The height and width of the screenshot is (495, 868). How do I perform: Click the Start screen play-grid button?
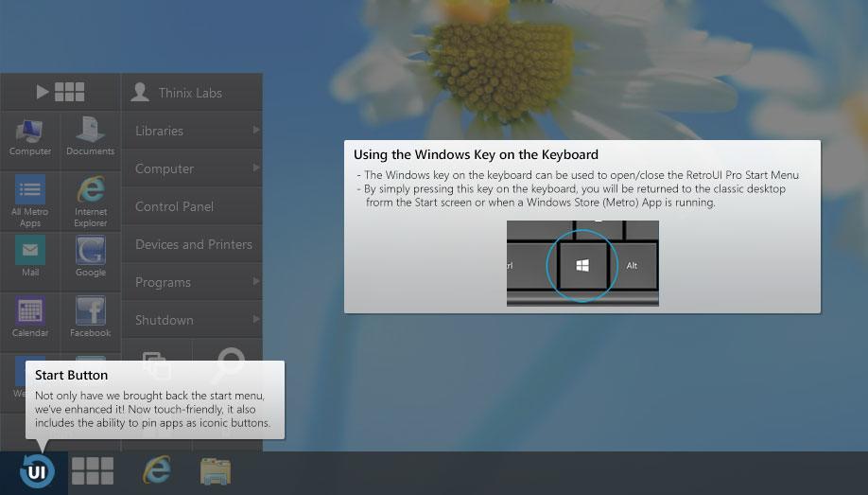[x=61, y=92]
